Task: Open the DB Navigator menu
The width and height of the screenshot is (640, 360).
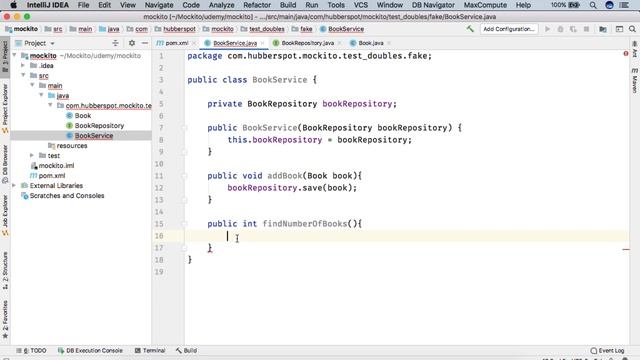Action: 433,5
